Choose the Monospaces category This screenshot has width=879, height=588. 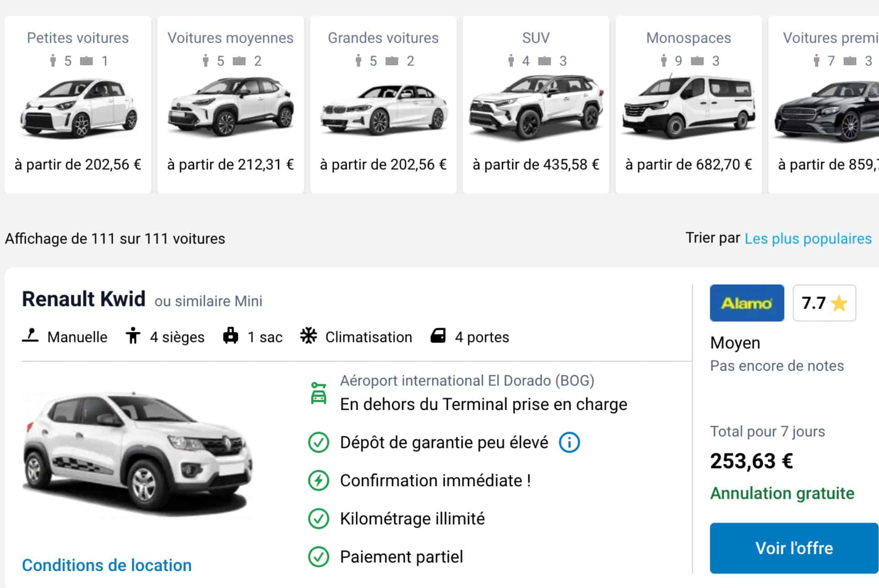688,105
